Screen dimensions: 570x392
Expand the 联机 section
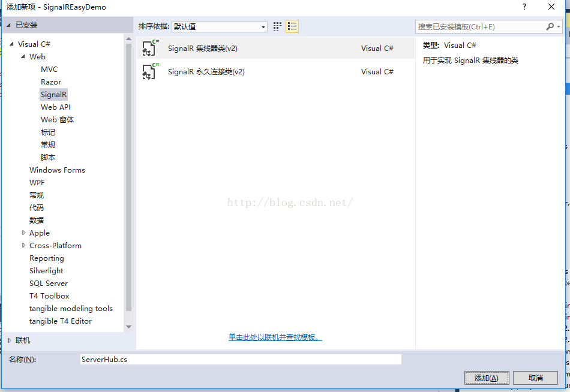[x=10, y=340]
